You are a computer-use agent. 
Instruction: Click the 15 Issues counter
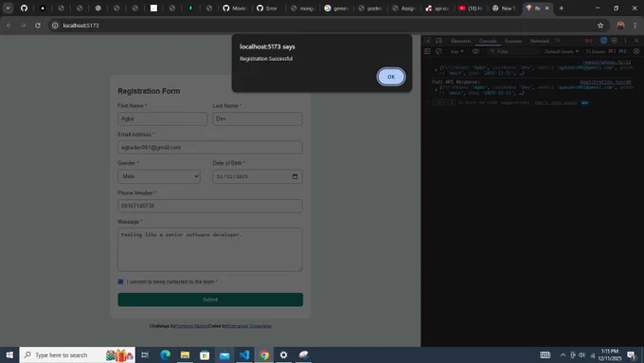tap(606, 51)
